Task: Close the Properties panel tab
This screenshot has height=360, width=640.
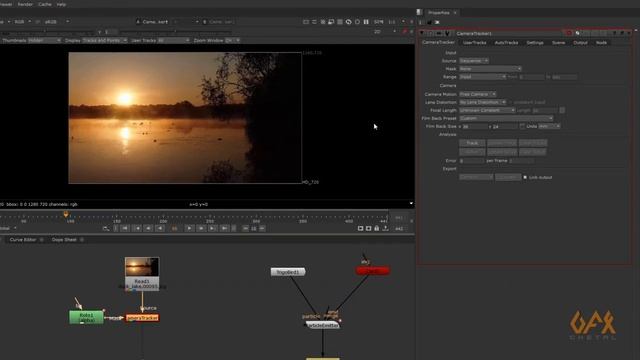Action: point(455,13)
